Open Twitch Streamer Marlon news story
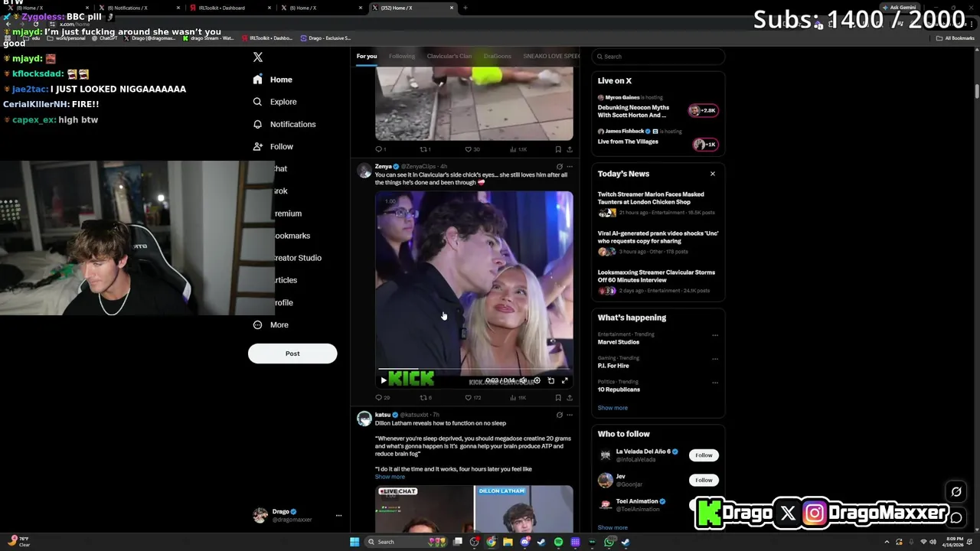This screenshot has width=980, height=551. 658,204
